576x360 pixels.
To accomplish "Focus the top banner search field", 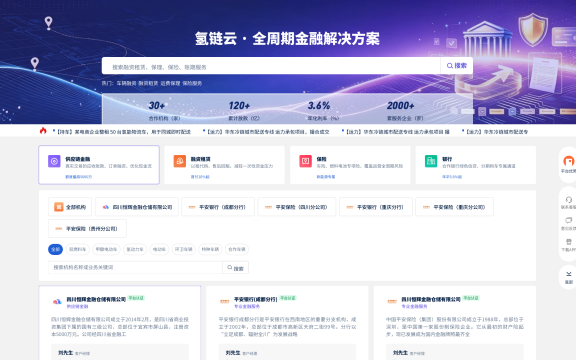I will click(x=271, y=65).
